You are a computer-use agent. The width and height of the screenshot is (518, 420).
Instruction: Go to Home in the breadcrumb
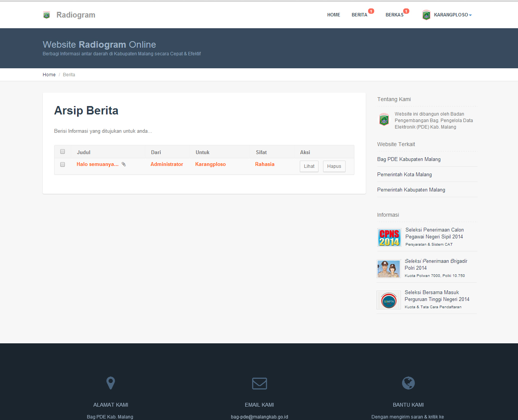tap(49, 75)
